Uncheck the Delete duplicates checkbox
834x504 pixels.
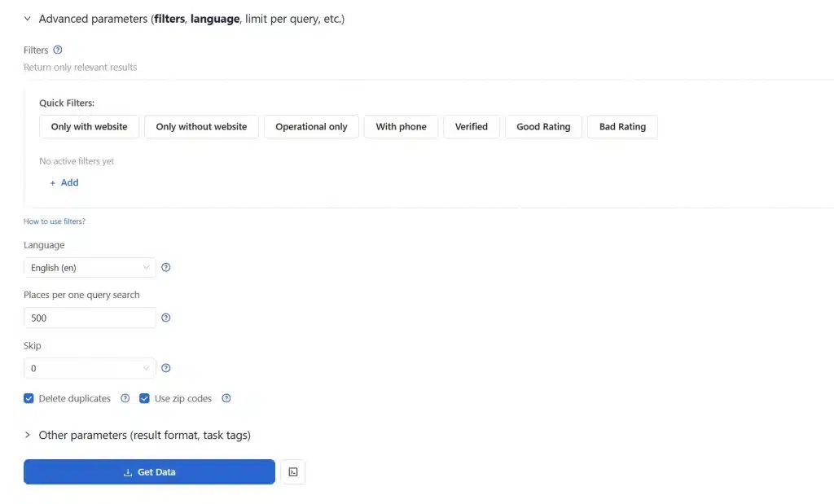coord(29,398)
